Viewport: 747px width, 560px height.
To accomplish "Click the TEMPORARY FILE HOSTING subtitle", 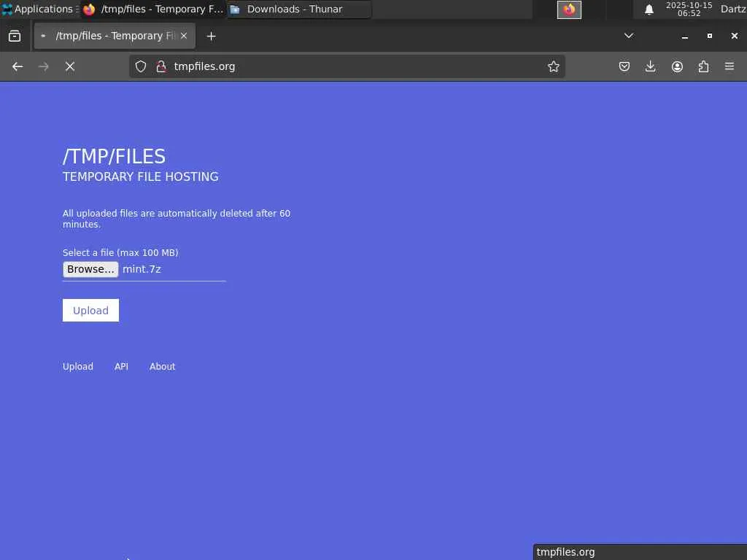I will point(141,176).
